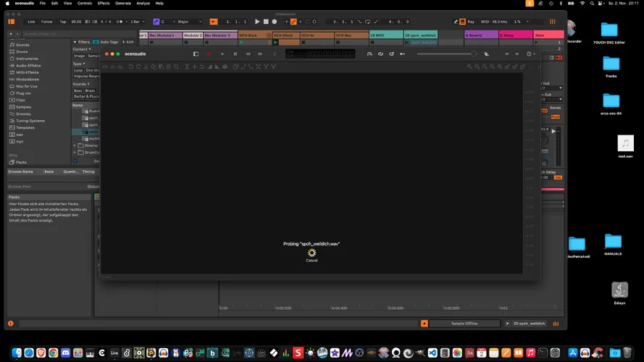Viewport: 644px width, 362px height.
Task: Click Ableton's arrangement record button
Action: tap(275, 22)
